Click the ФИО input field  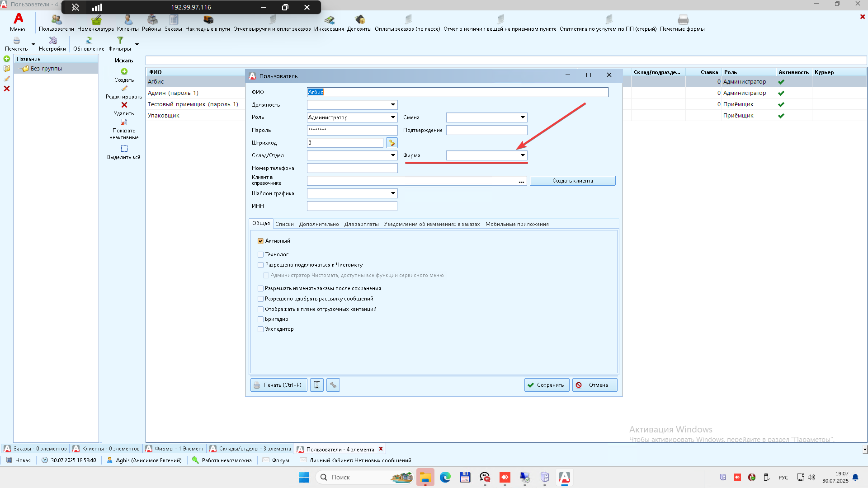[x=458, y=92]
